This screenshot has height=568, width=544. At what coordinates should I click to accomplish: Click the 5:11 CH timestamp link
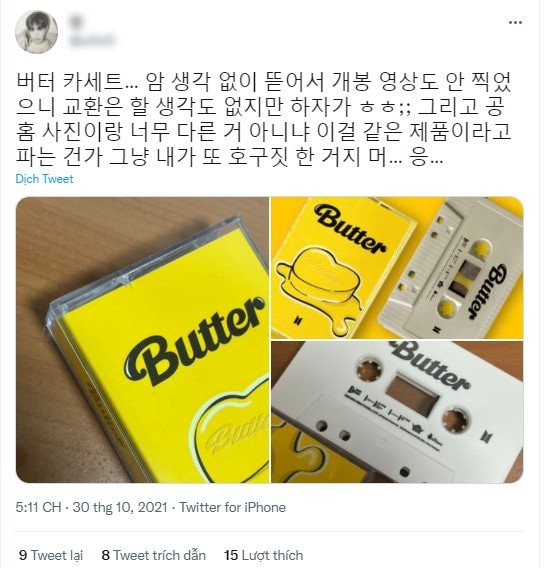(38, 507)
